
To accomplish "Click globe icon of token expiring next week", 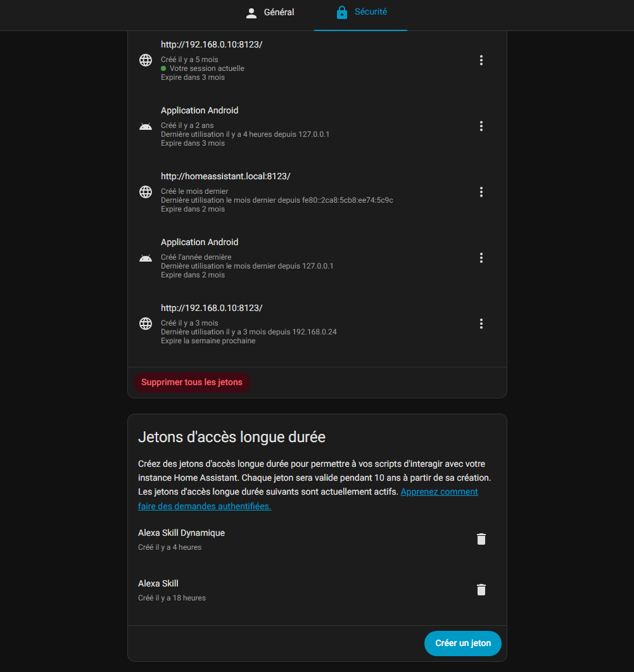I will [x=146, y=324].
